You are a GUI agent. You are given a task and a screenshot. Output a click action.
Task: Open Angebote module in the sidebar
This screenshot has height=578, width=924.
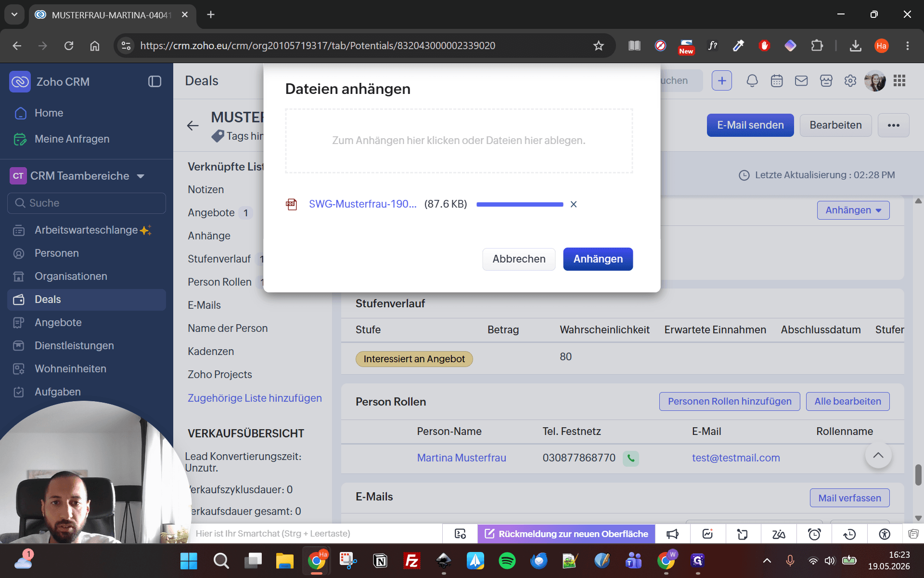coord(58,323)
